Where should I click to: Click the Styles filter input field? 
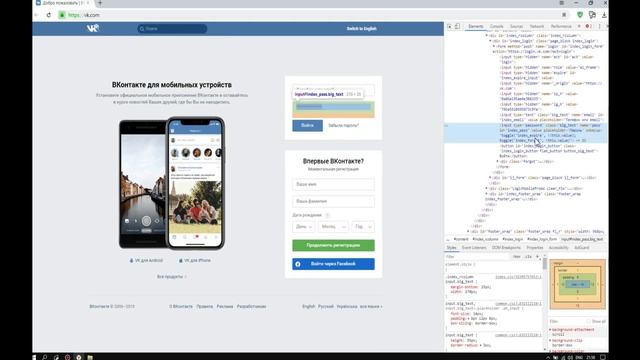(x=477, y=257)
